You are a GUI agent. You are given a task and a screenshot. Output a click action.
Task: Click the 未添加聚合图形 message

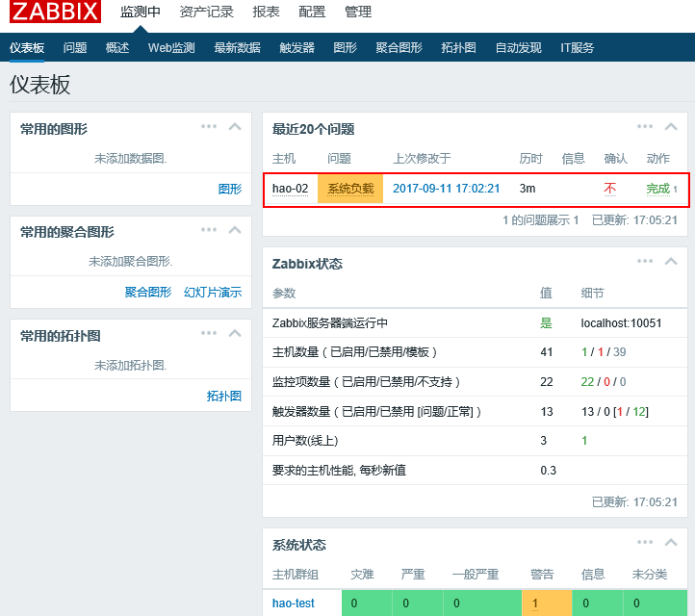[x=130, y=262]
